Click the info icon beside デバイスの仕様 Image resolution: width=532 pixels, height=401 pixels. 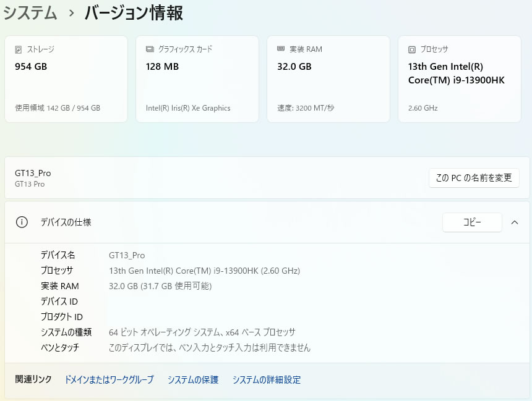pyautogui.click(x=22, y=222)
